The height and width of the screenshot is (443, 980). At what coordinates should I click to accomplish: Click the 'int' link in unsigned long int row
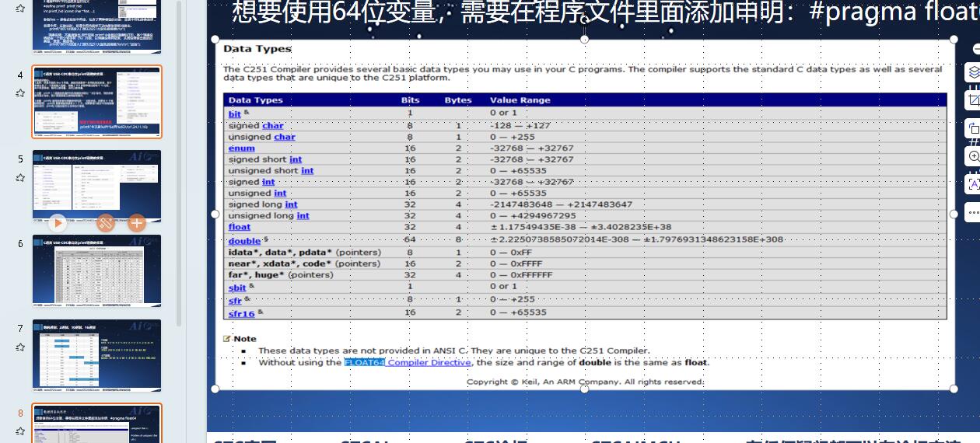tap(303, 215)
